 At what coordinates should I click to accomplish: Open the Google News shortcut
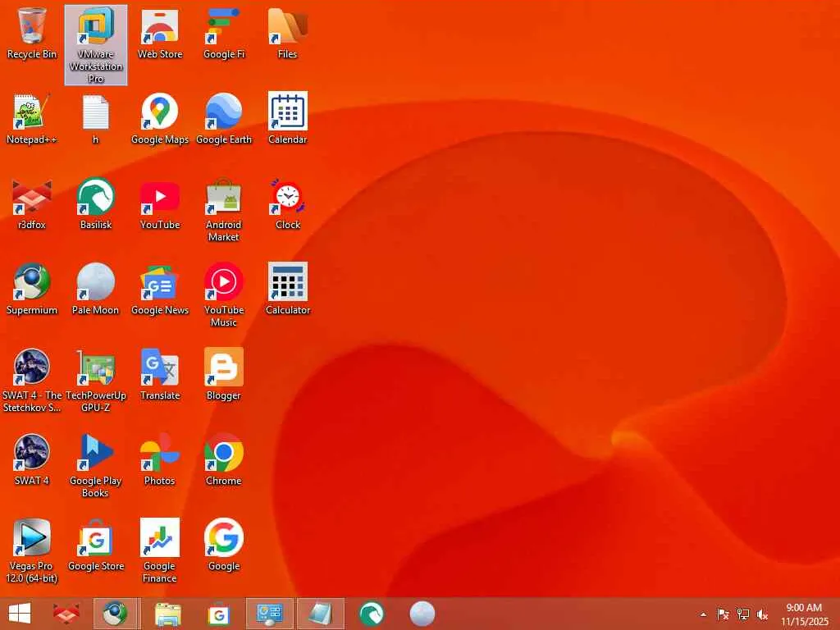(160, 290)
